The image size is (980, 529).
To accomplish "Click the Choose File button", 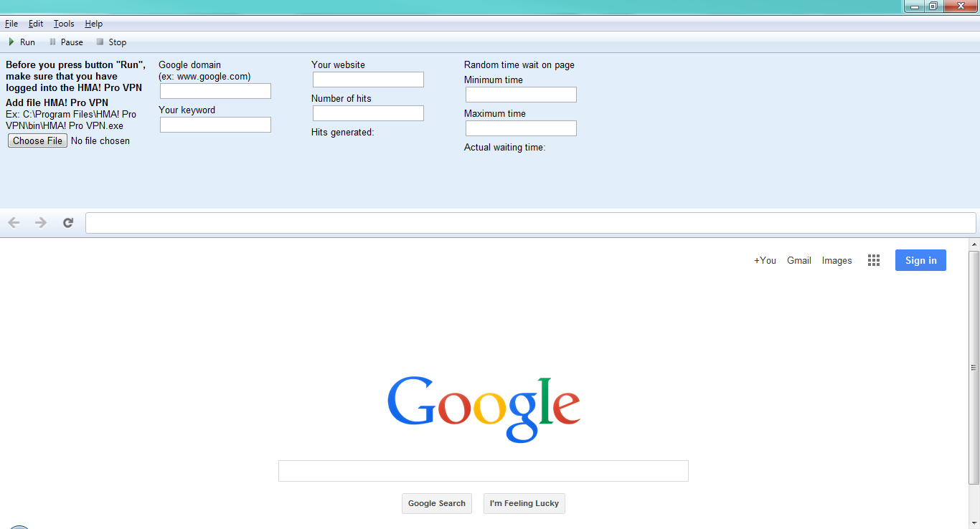I will tap(37, 141).
